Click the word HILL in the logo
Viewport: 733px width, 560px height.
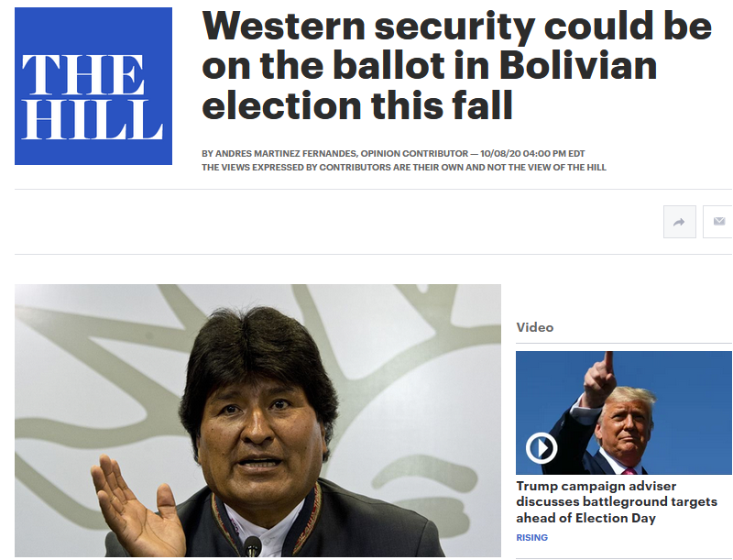(93, 120)
